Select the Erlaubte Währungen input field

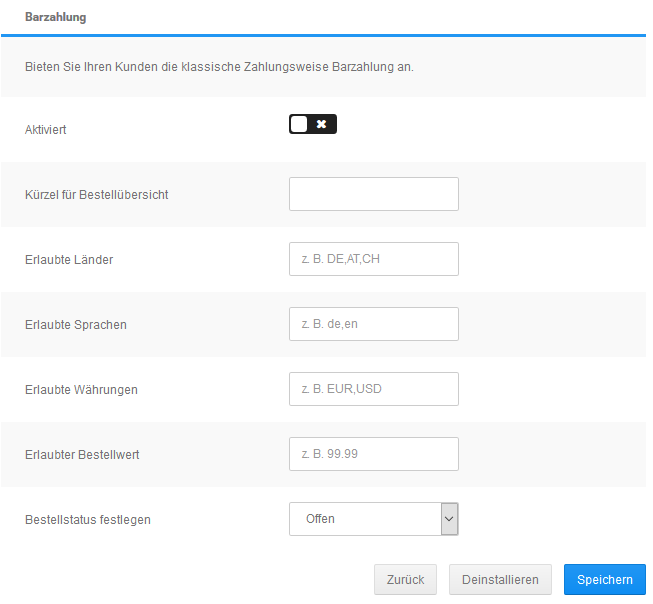tap(374, 389)
